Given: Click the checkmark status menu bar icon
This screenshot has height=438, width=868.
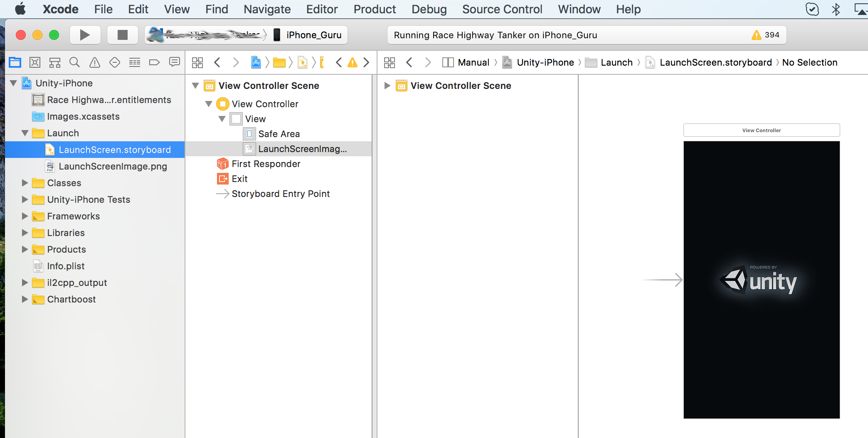Looking at the screenshot, I should click(x=812, y=9).
